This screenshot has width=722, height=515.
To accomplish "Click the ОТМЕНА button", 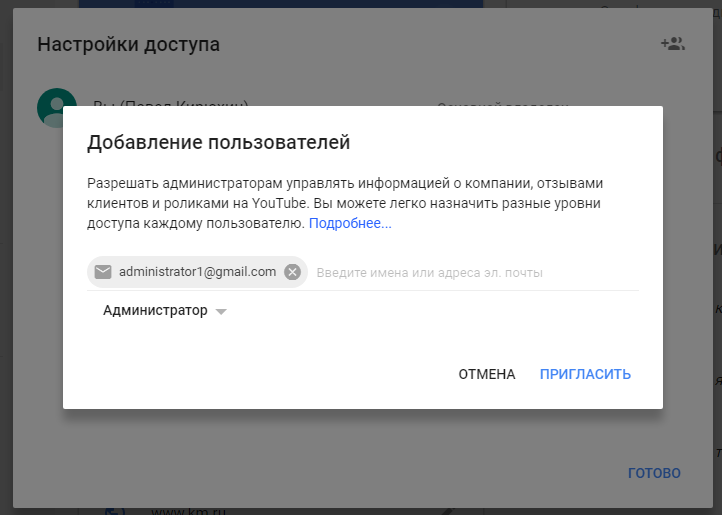I will point(487,374).
